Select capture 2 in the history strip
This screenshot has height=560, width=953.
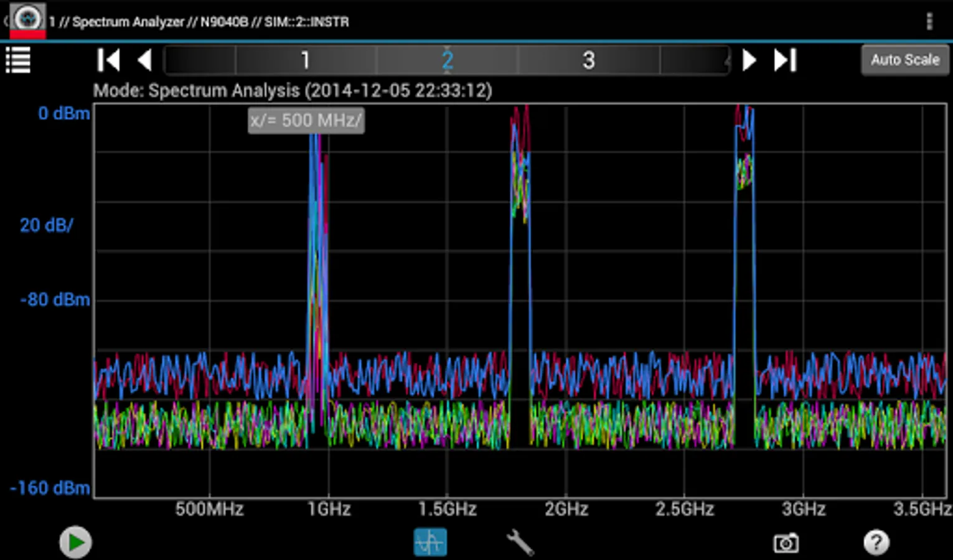447,60
